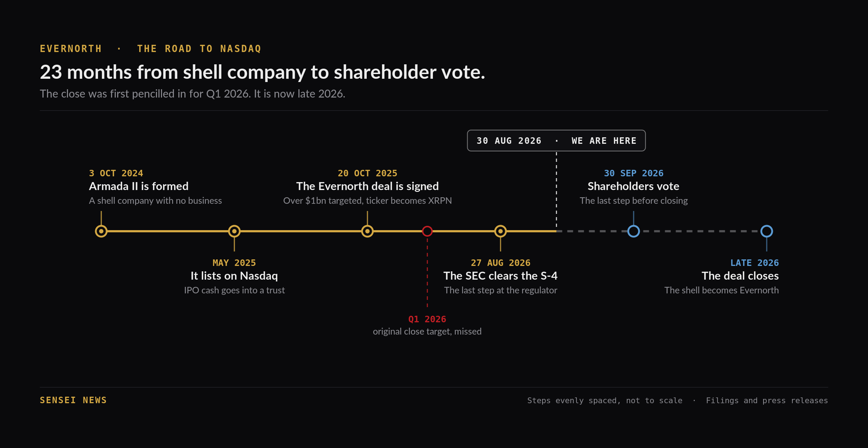Click the 20 Oct 2025 deal-signed node
This screenshot has height=448, width=868.
(x=367, y=231)
